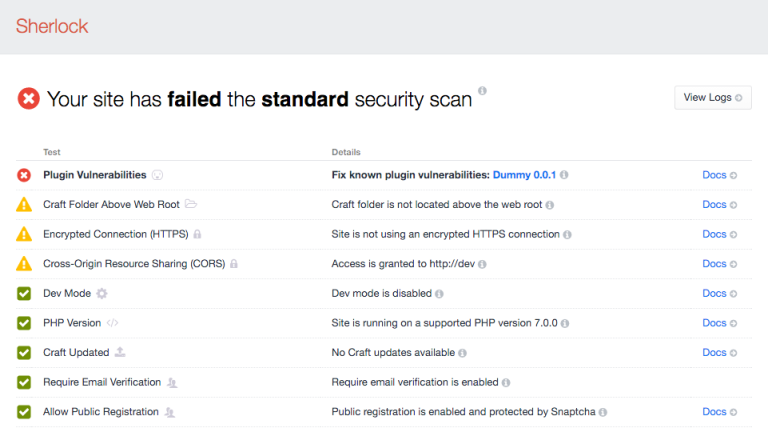Click user icon beside Require Email Verification

[172, 383]
